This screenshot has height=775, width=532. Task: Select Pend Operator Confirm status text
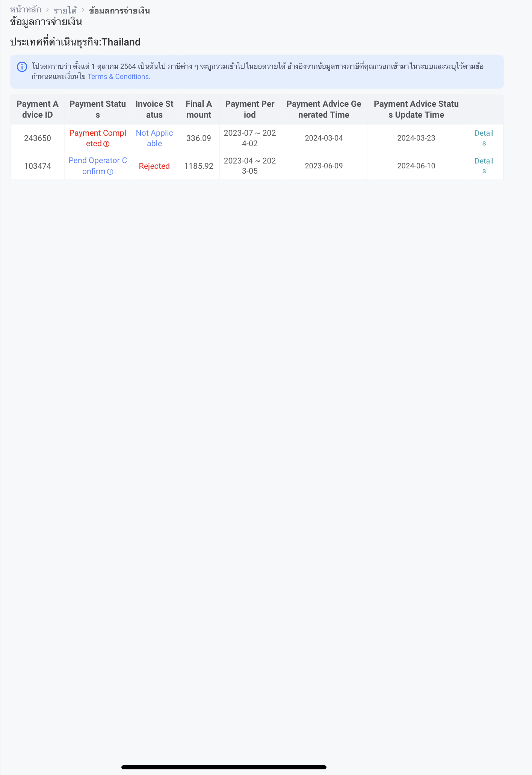[x=98, y=166]
